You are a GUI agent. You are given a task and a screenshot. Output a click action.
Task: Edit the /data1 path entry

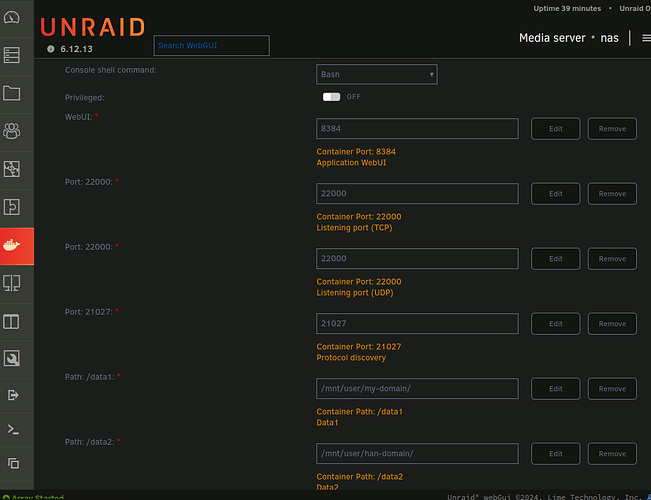[x=556, y=389]
